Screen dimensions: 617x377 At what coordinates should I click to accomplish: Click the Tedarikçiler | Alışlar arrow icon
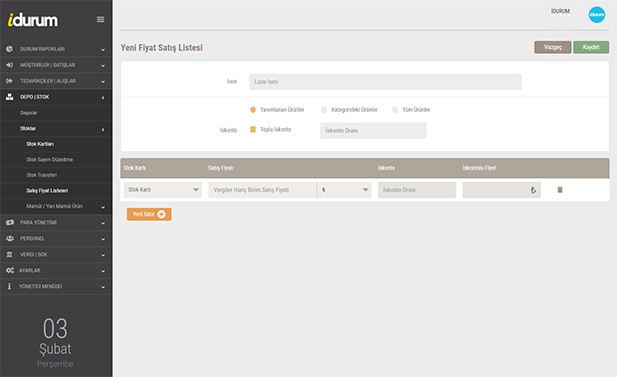coord(9,81)
